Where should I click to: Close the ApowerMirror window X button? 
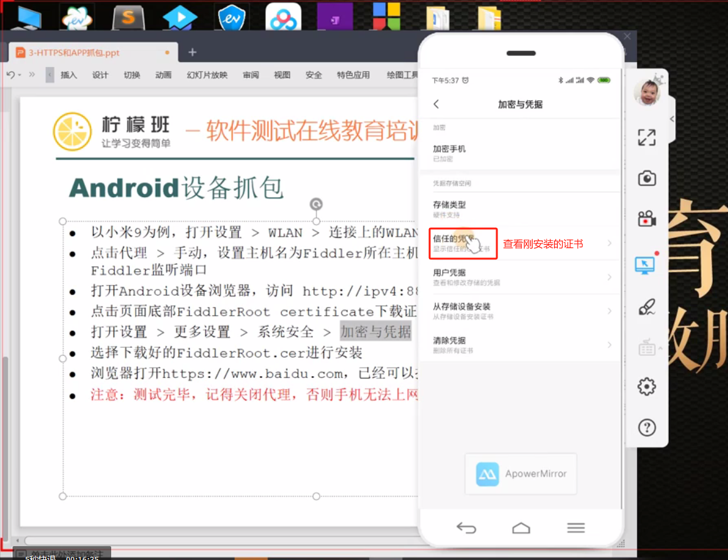[x=627, y=36]
